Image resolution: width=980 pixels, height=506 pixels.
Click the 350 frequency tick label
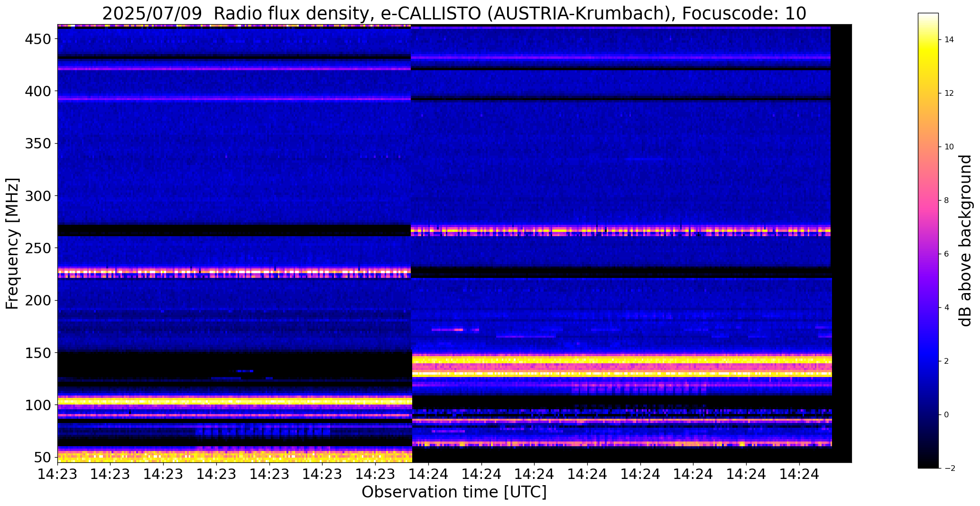pyautogui.click(x=37, y=143)
